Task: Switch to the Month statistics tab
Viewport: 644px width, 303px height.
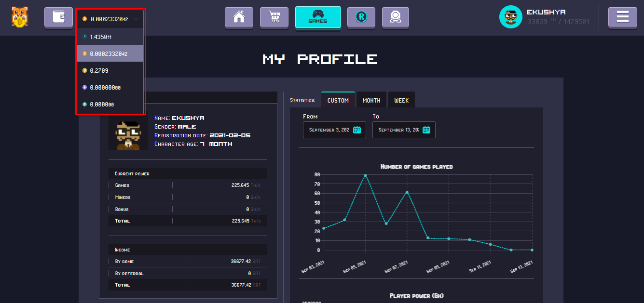Action: (371, 100)
